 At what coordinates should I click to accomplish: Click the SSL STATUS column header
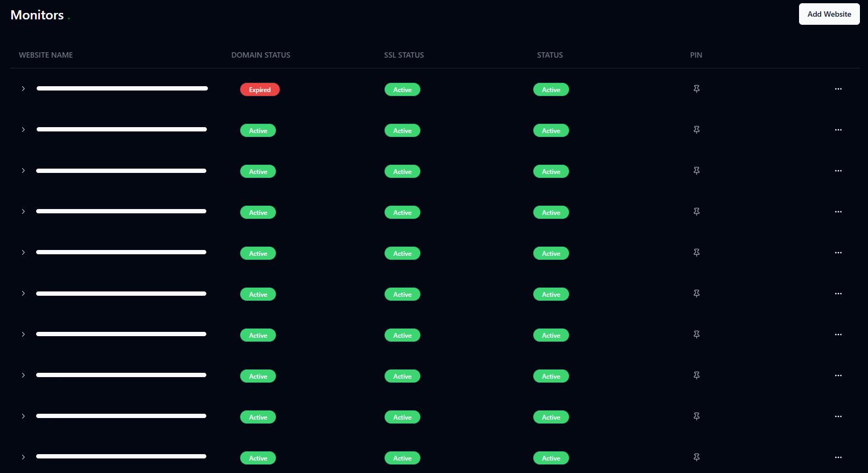point(404,55)
